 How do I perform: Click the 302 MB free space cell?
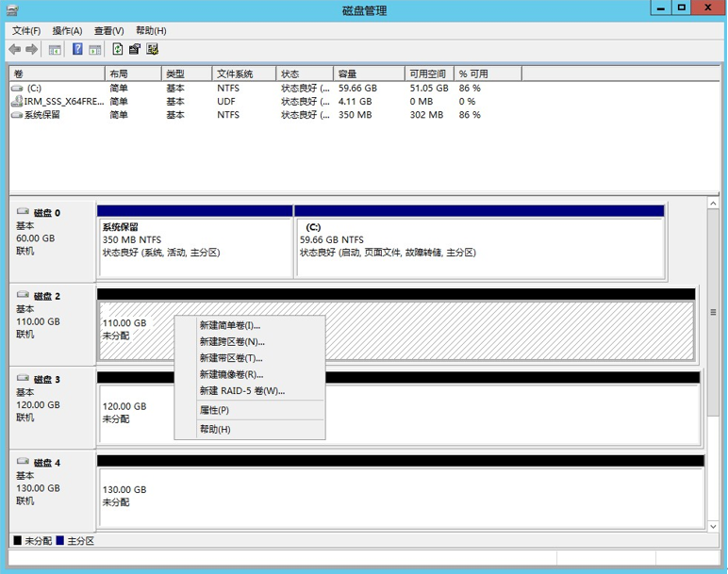coord(426,115)
